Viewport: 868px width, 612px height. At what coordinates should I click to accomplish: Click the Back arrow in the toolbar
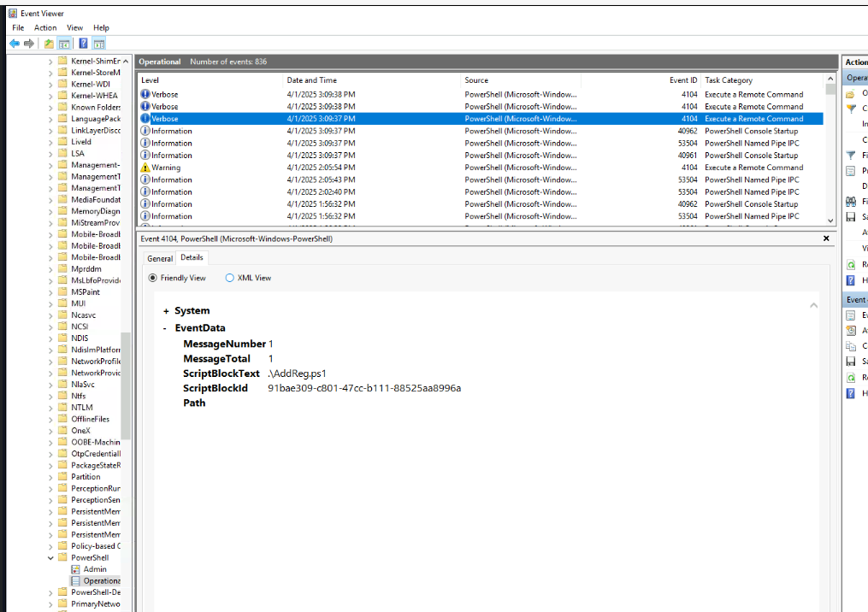pos(15,44)
